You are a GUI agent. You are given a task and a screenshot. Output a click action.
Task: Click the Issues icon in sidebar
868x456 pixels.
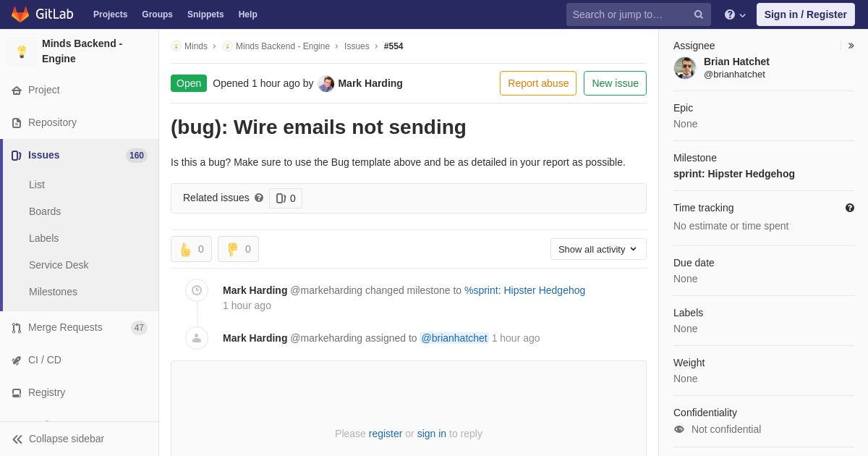(17, 156)
